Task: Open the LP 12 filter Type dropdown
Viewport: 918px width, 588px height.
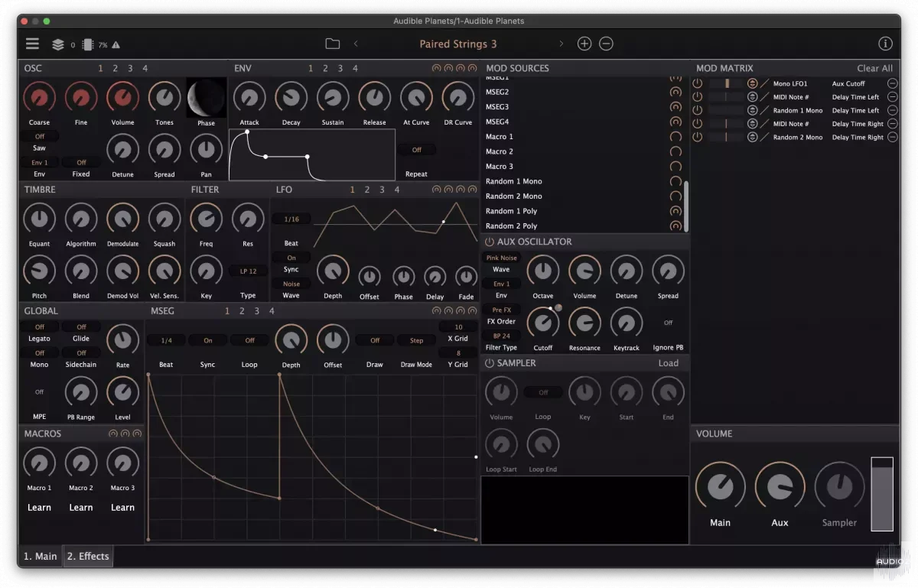Action: point(248,271)
